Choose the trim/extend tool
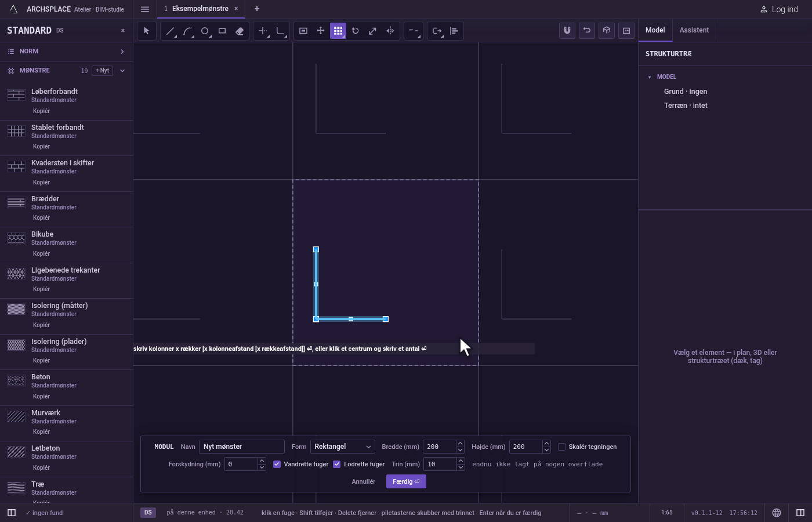Screen dimensions: 812x522 tap(263, 31)
